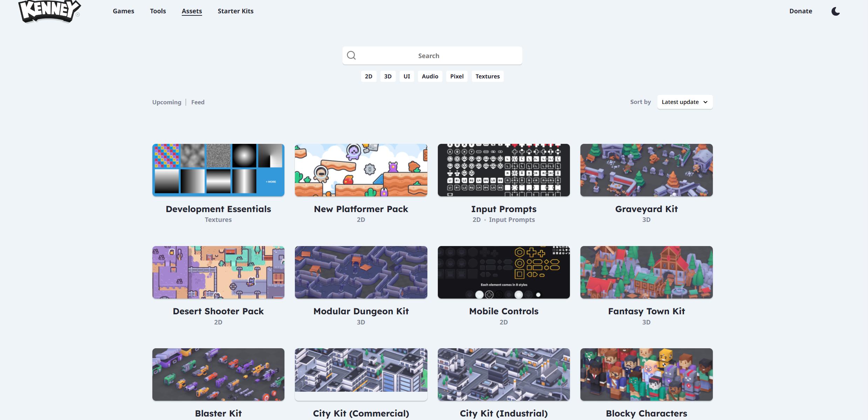Image resolution: width=868 pixels, height=420 pixels.
Task: Filter assets by 3D tag
Action: coord(388,76)
